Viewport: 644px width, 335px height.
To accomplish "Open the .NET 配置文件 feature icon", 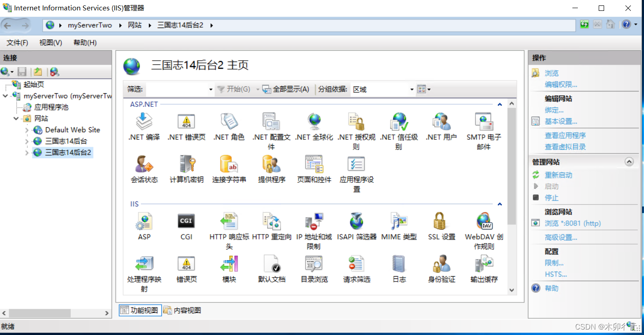I will 271,122.
